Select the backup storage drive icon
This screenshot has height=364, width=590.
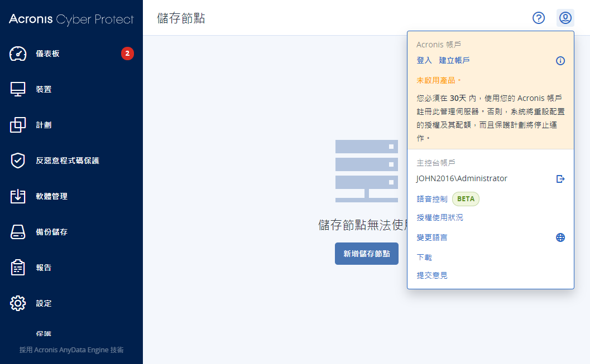pos(18,232)
